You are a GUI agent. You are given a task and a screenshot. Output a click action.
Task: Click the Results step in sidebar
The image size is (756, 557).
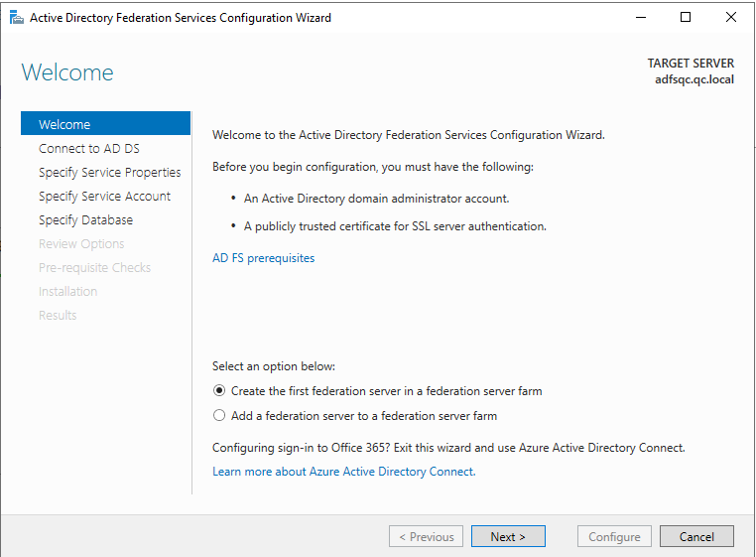pyautogui.click(x=58, y=315)
